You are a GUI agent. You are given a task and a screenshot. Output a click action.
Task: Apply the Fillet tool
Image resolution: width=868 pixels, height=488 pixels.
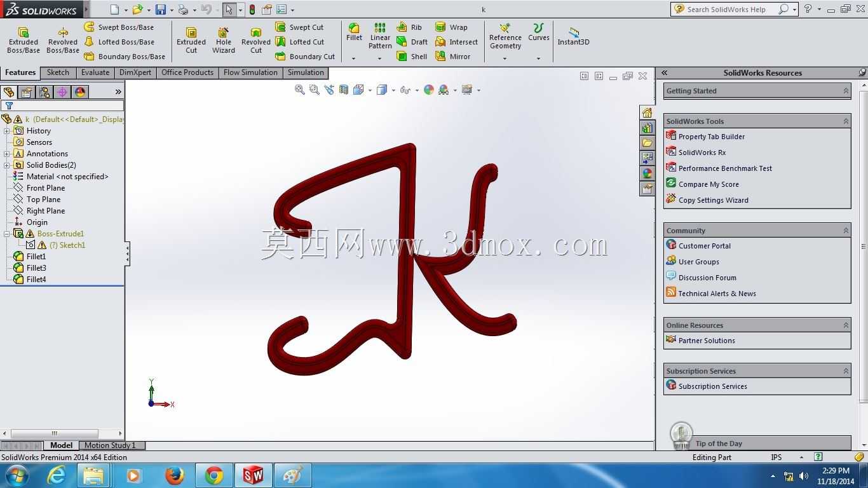[354, 32]
